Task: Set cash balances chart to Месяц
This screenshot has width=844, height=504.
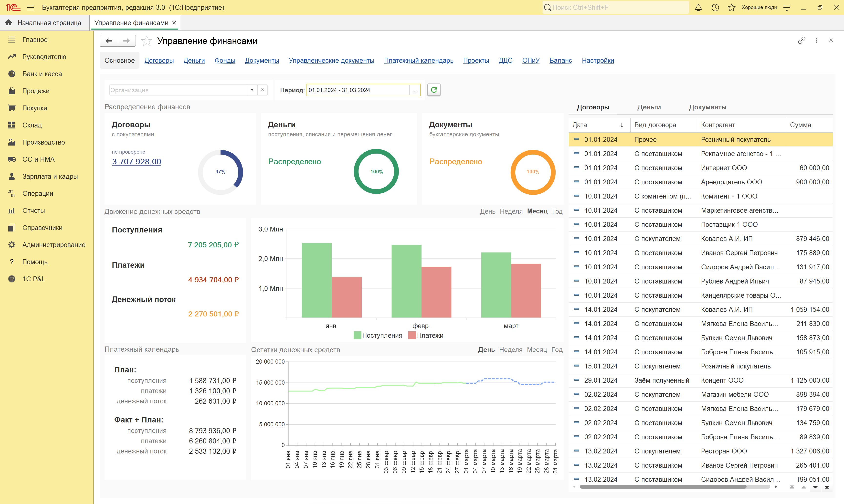Action: click(537, 349)
